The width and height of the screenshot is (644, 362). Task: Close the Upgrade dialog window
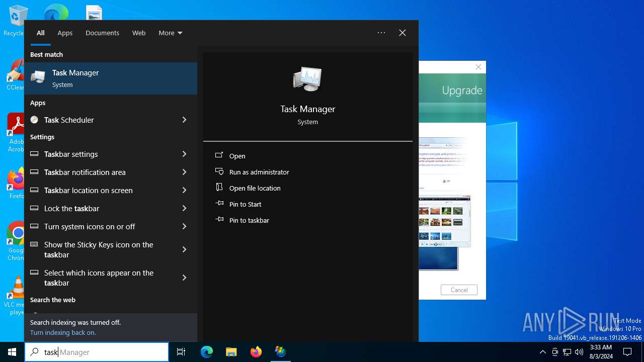pyautogui.click(x=478, y=67)
